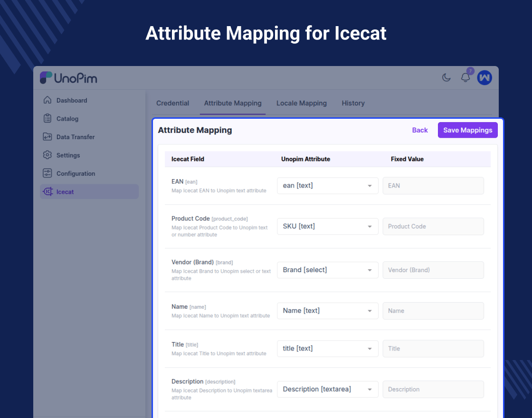Click Name fixed value field
The height and width of the screenshot is (418, 532).
coord(433,311)
